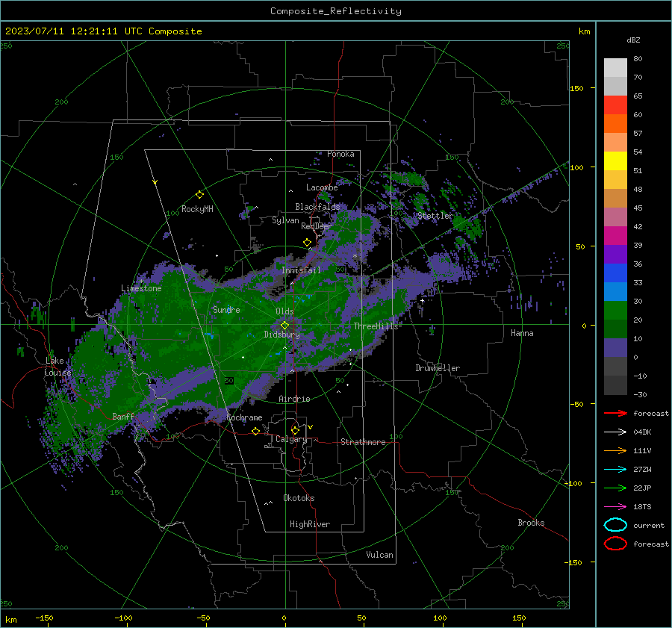
Task: Select the blue 36–33 dBZ color swatch
Action: [x=615, y=273]
